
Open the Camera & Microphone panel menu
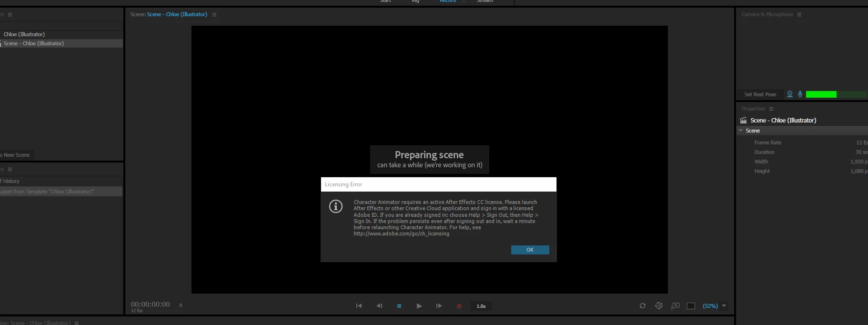[799, 15]
